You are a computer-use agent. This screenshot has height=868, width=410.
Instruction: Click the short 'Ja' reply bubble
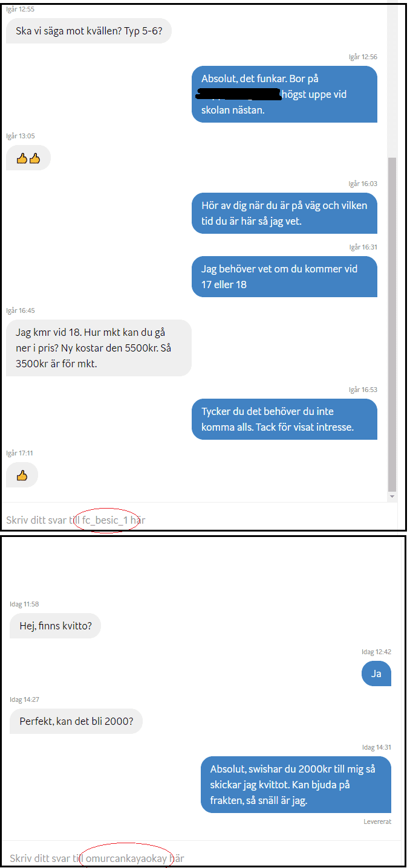[x=376, y=674]
